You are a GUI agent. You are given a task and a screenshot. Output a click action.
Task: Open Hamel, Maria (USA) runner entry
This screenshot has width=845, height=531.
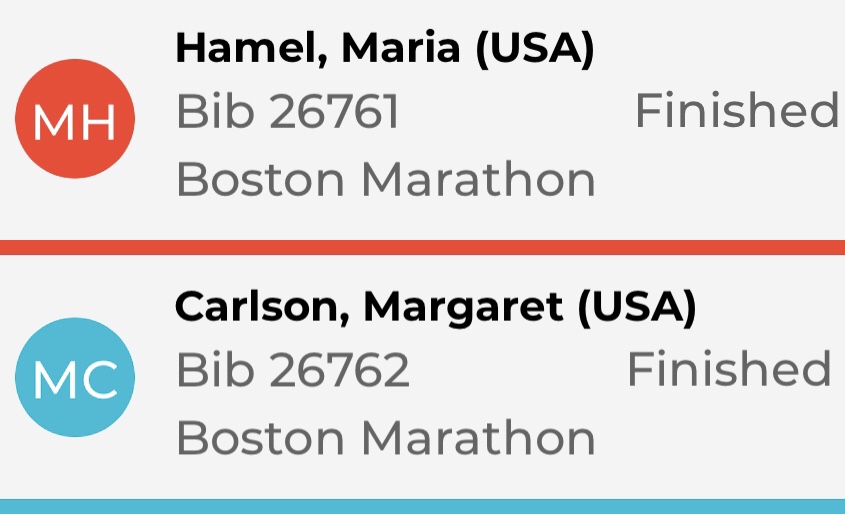[x=422, y=120]
